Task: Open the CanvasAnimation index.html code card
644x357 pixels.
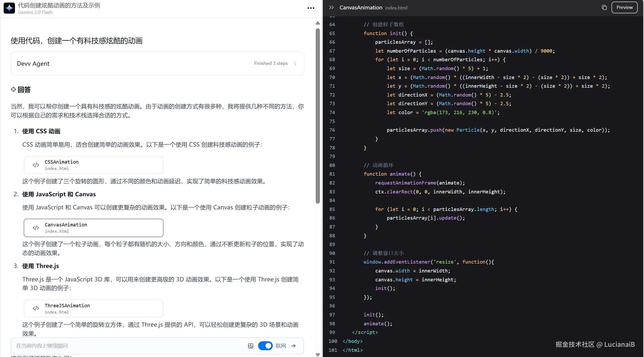Action: (x=93, y=228)
